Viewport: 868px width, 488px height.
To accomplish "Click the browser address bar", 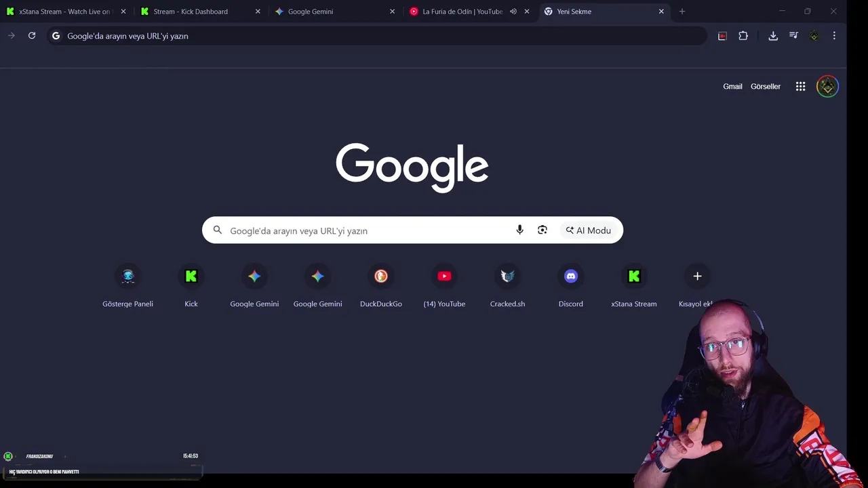I will (x=377, y=36).
